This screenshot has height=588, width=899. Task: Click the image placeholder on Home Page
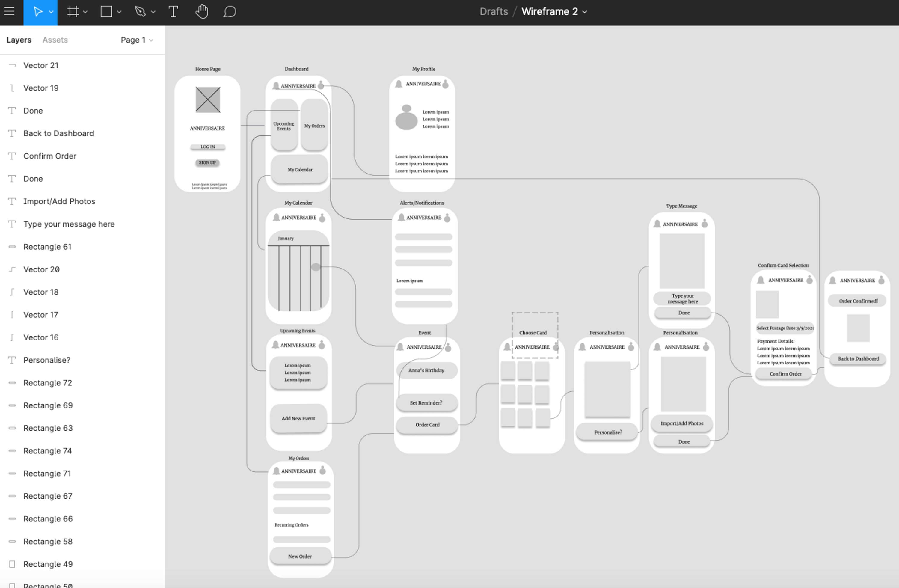(x=208, y=100)
